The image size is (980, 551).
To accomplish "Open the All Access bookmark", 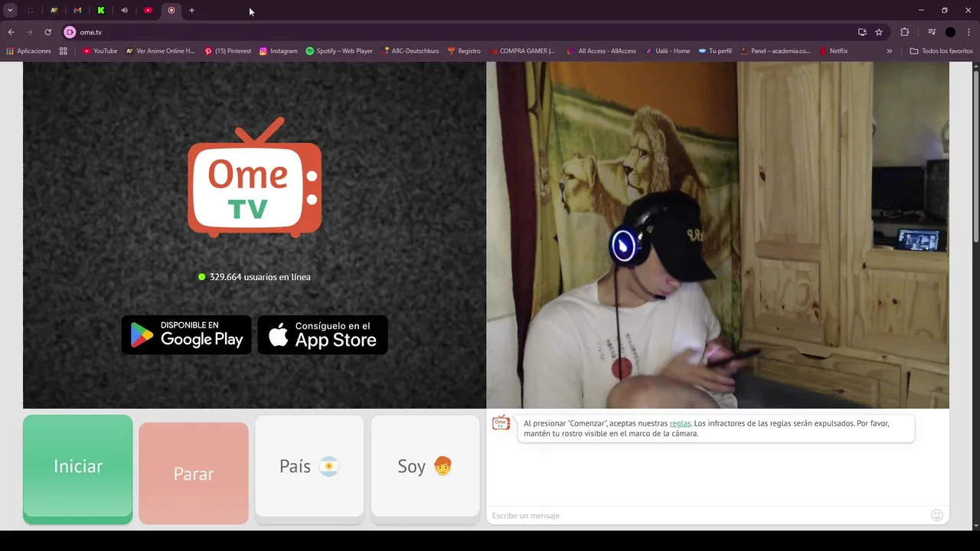I will (x=602, y=51).
